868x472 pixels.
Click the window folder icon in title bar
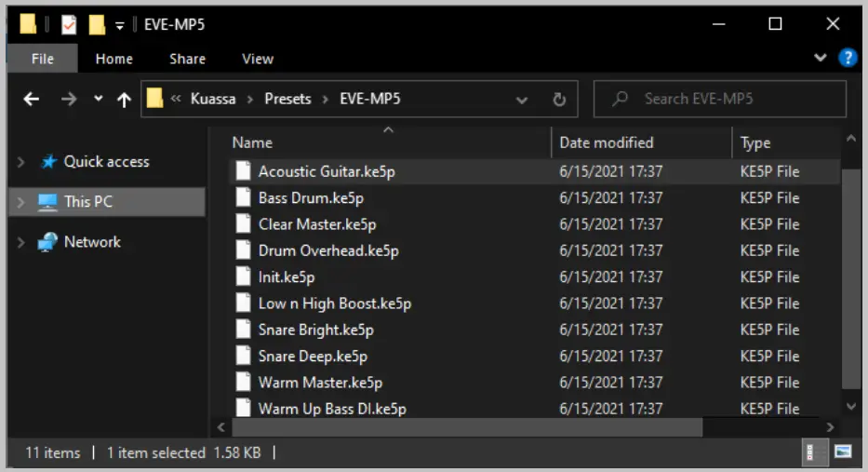pos(28,24)
